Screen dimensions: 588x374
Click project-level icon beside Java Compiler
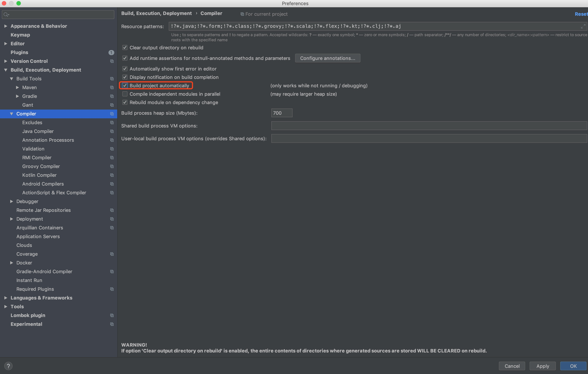coord(112,131)
